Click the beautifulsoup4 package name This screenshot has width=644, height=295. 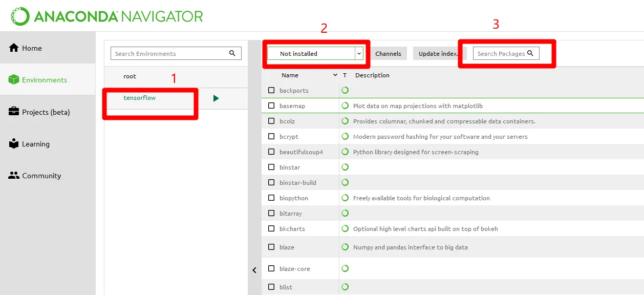click(x=302, y=152)
